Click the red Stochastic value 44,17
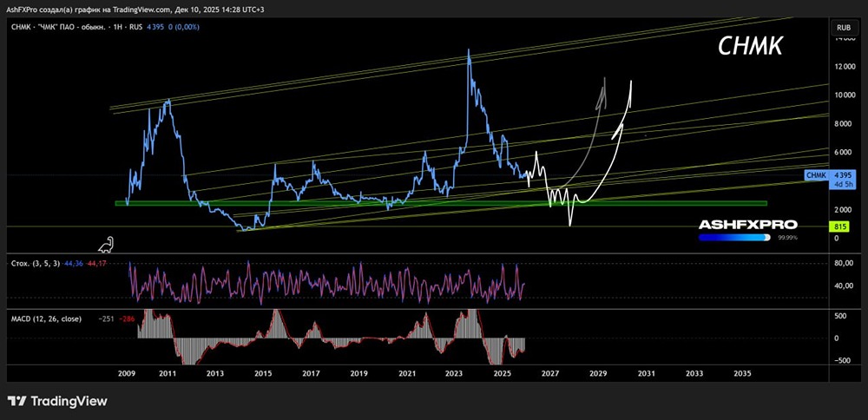This screenshot has width=868, height=420. click(x=95, y=264)
